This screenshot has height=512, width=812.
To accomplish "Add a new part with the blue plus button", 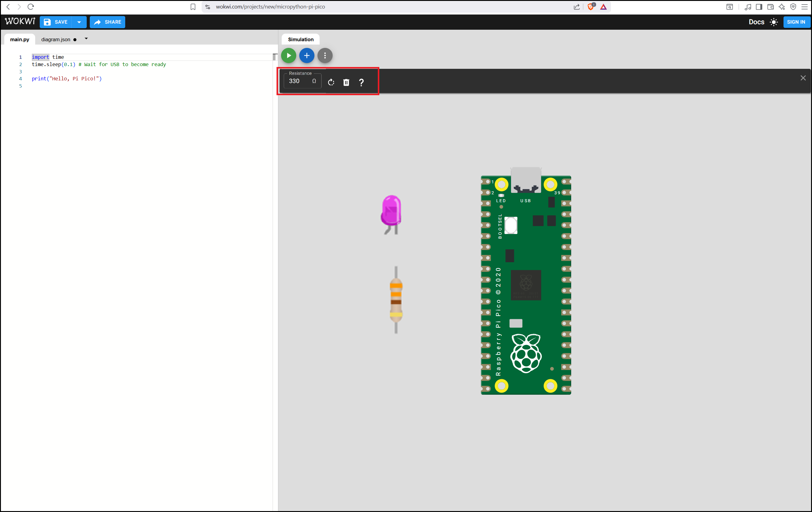I will [307, 55].
